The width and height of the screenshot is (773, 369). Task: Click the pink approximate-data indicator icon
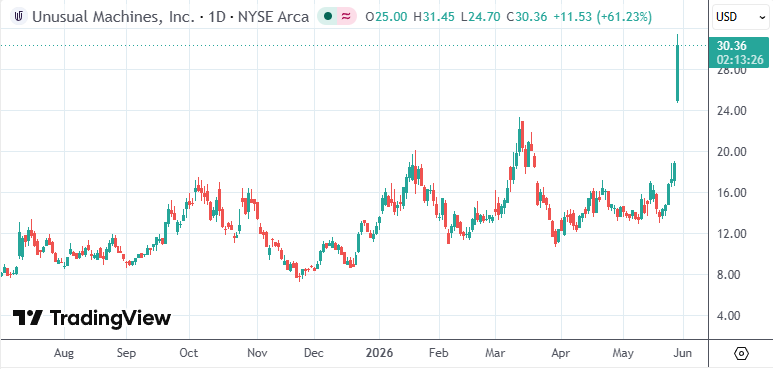tap(347, 17)
